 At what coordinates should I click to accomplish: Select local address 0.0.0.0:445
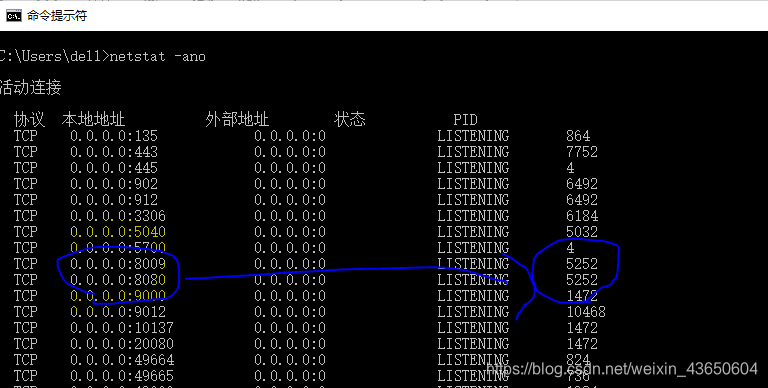[114, 168]
